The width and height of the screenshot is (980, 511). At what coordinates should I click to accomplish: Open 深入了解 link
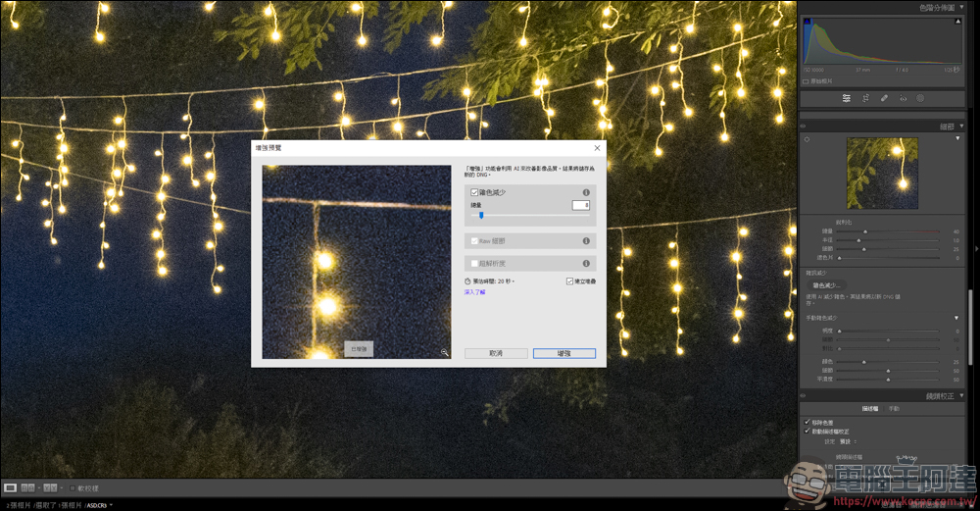475,292
